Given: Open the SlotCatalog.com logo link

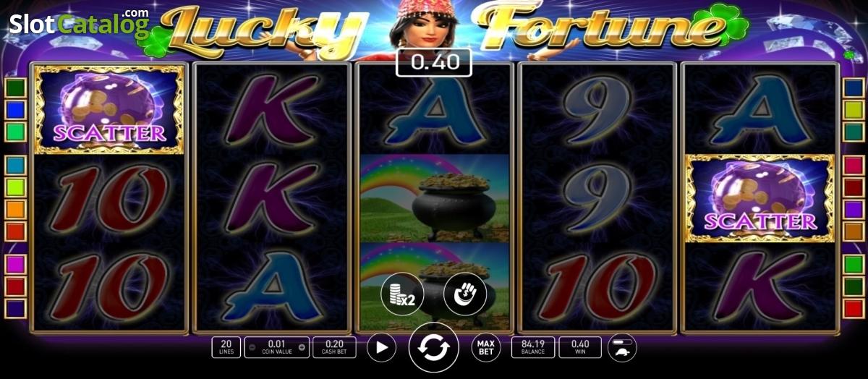Looking at the screenshot, I should (78, 23).
